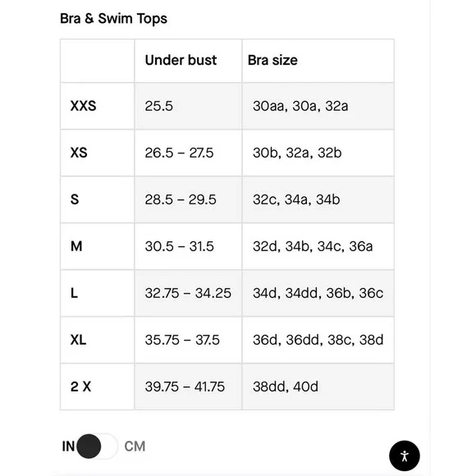476x476 pixels.
Task: Toggle the IN/CM unit switch
Action: pyautogui.click(x=97, y=446)
